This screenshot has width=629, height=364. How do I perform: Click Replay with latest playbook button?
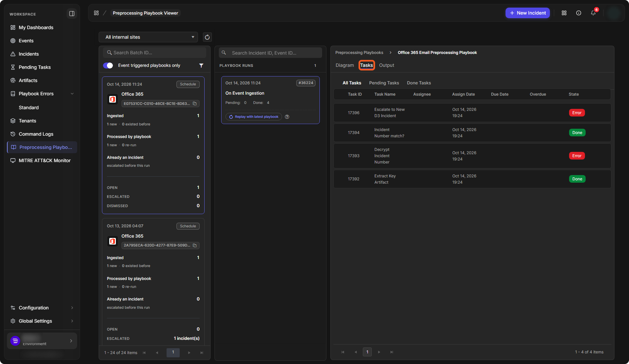coord(254,117)
